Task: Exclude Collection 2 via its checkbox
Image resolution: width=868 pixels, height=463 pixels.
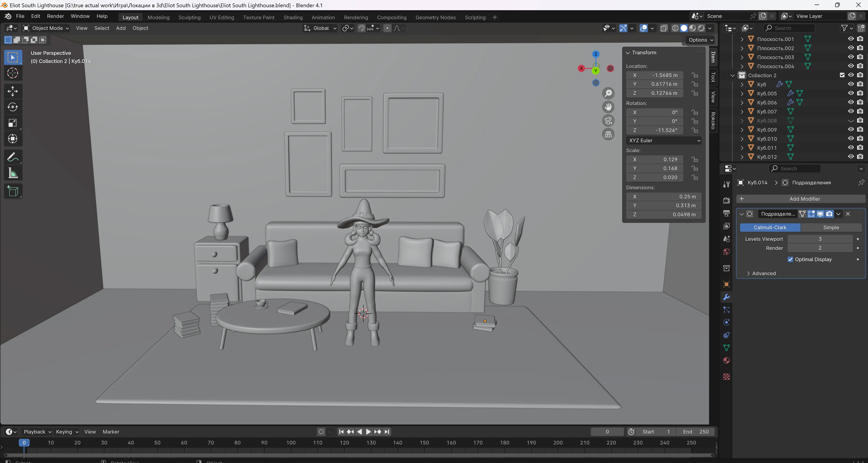Action: (842, 75)
